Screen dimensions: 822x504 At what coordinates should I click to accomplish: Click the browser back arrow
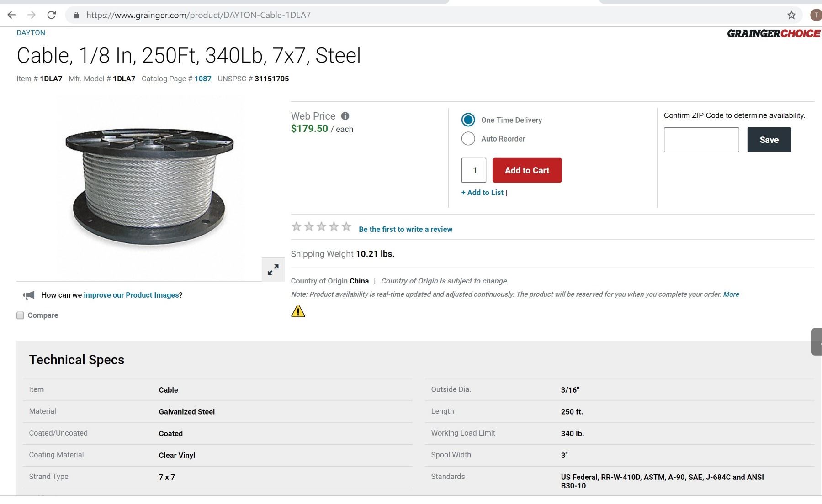click(12, 15)
